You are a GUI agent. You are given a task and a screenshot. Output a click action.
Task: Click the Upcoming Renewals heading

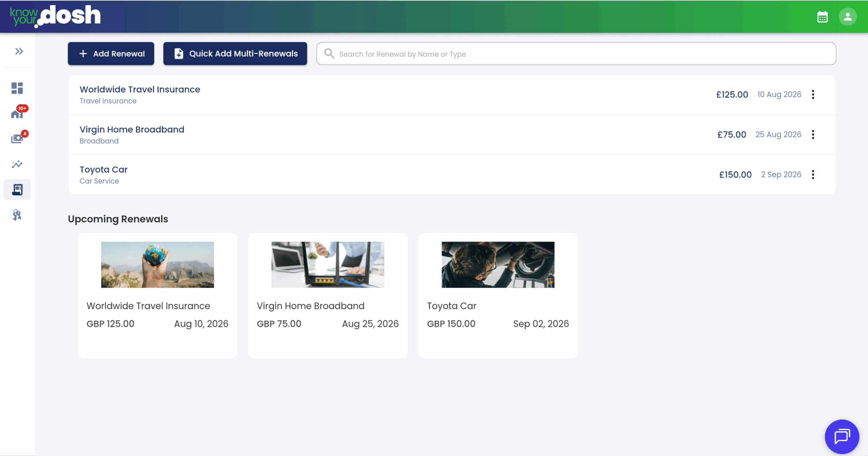[x=118, y=219]
